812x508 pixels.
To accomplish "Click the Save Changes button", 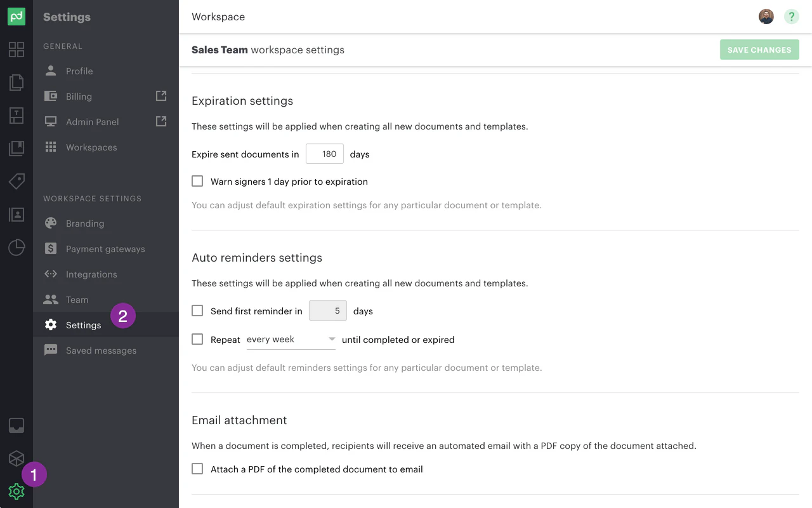I will point(759,50).
